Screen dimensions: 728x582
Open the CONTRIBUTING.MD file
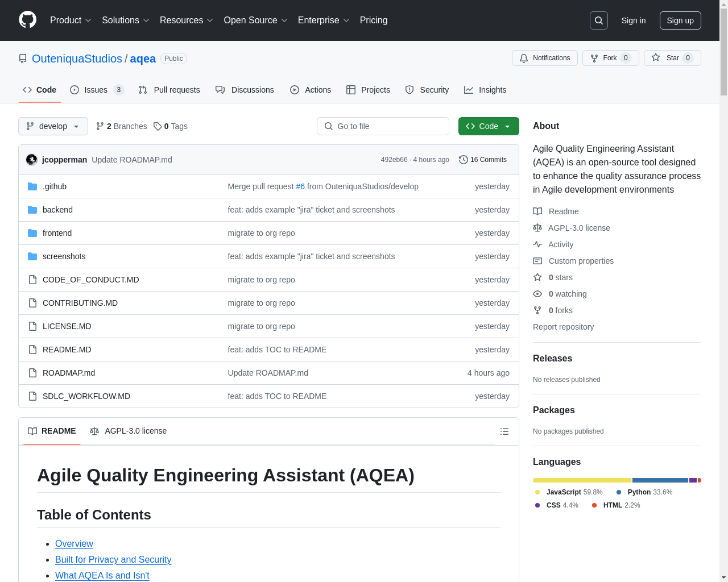[x=80, y=303]
